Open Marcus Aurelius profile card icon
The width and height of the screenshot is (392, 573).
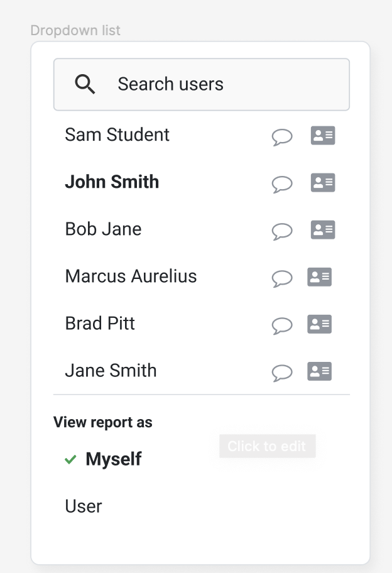(320, 277)
